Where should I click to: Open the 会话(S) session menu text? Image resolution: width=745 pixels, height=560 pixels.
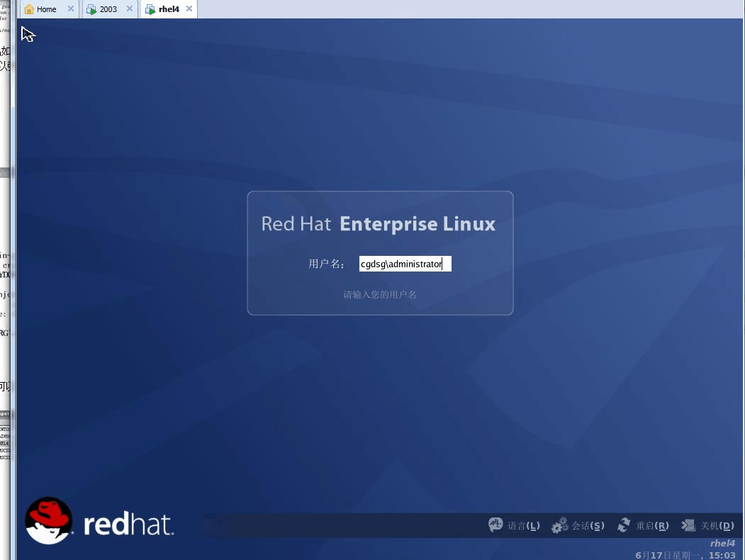588,526
